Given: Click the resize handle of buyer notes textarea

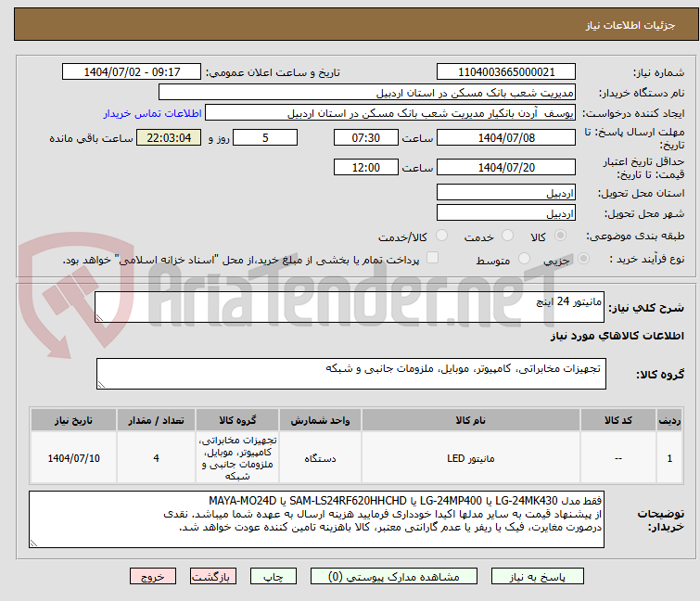Looking at the screenshot, I should coord(33,543).
